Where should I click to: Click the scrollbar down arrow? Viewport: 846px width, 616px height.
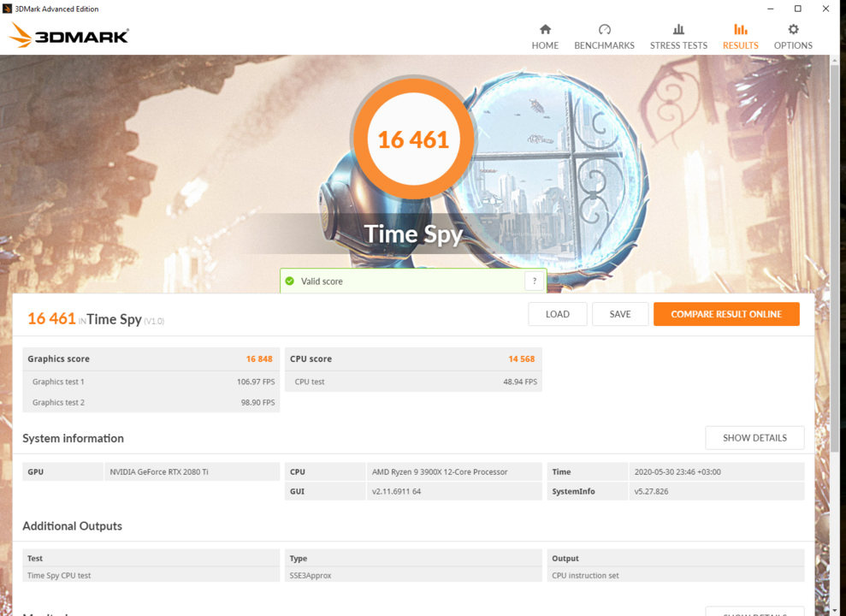tap(835, 611)
